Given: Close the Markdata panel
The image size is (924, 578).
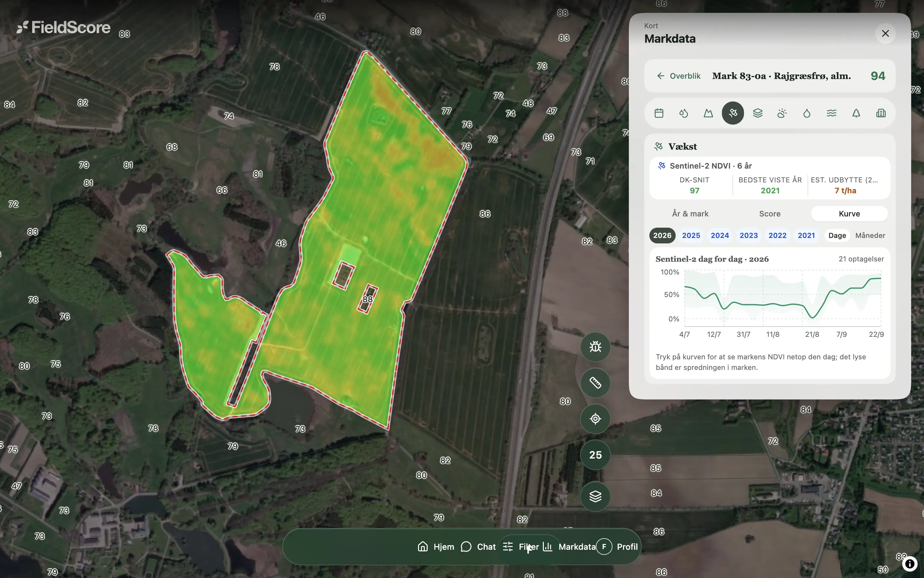Looking at the screenshot, I should coord(885,34).
